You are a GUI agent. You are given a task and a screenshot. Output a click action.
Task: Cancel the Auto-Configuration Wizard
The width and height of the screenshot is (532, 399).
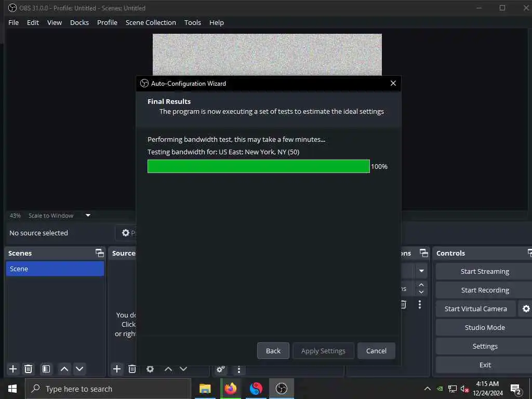point(376,351)
